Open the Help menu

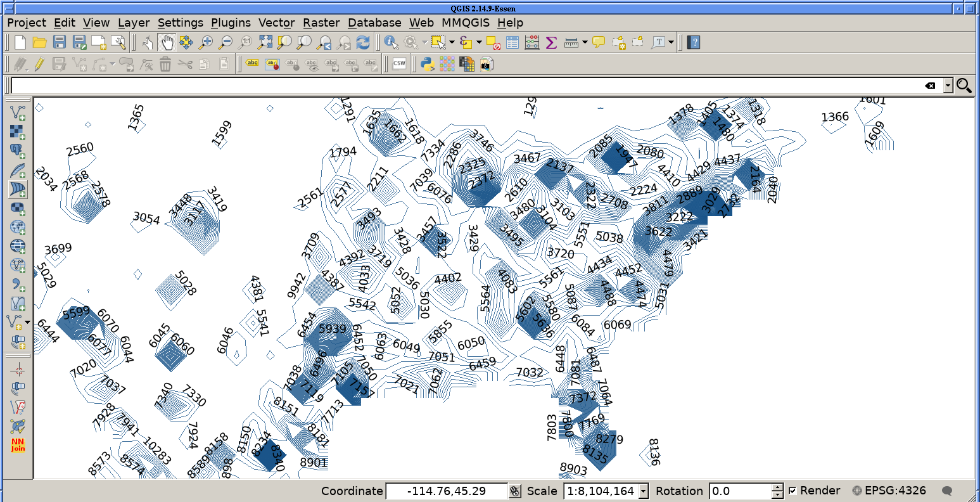point(510,23)
